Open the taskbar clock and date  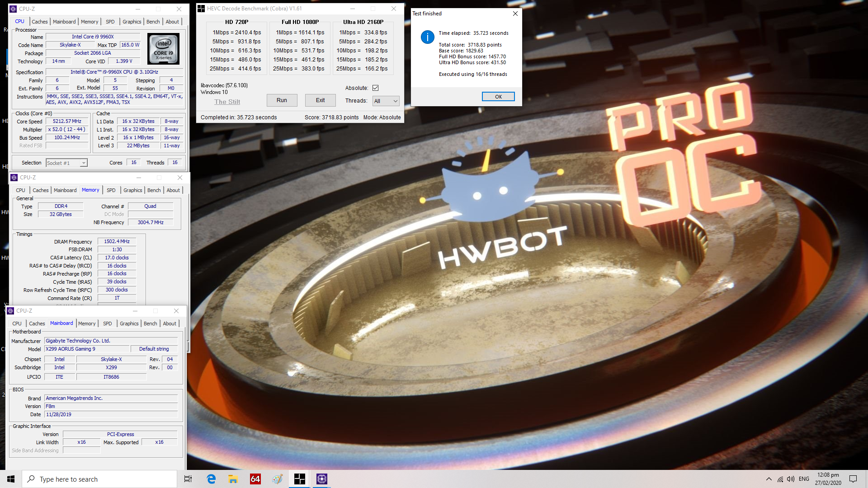coord(828,479)
